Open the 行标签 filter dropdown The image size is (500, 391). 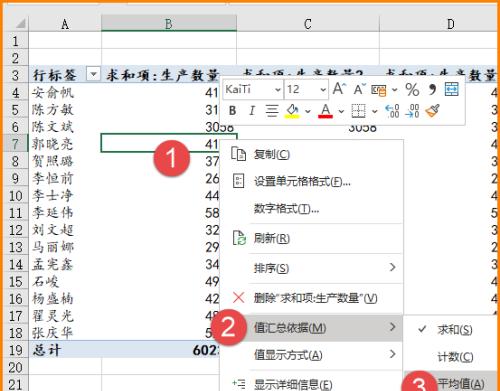[93, 73]
